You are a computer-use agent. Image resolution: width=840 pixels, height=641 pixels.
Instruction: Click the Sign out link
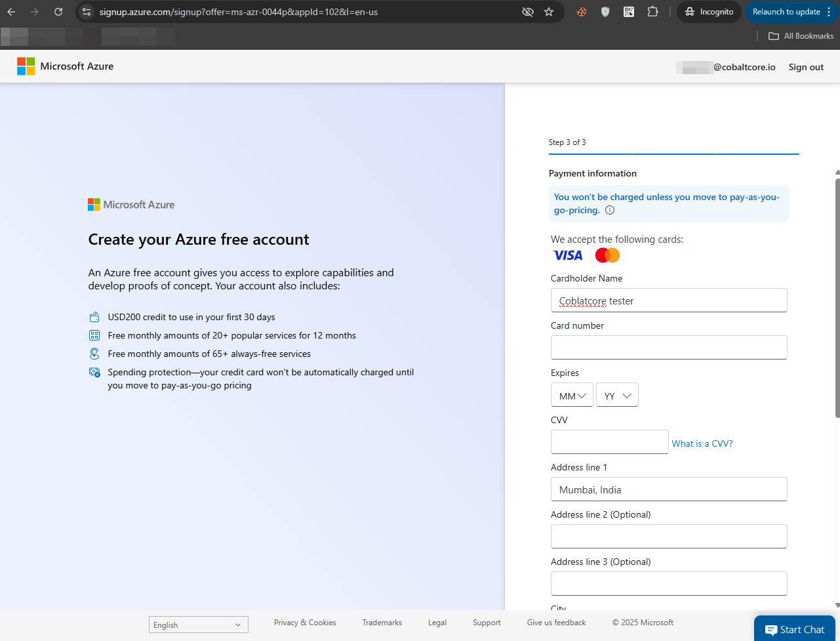(806, 67)
